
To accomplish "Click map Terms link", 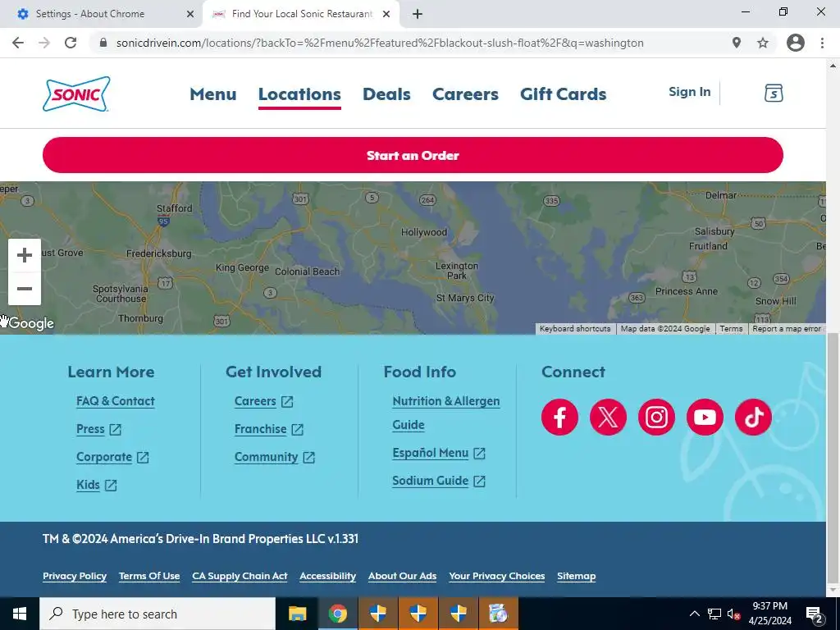I will point(731,329).
